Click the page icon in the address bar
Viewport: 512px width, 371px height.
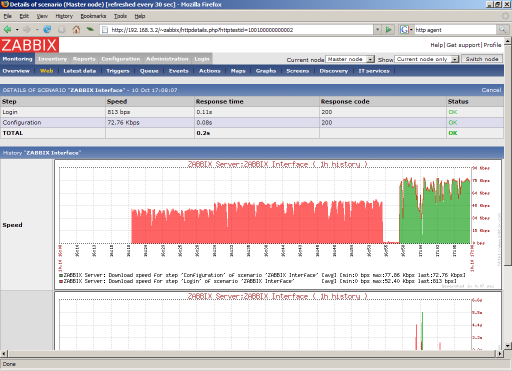(105, 30)
